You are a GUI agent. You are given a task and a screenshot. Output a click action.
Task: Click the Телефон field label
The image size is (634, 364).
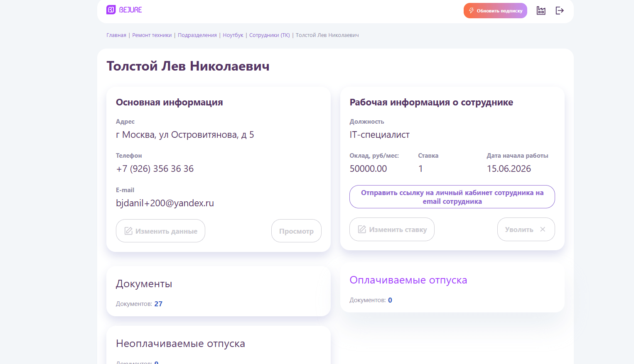(x=129, y=156)
